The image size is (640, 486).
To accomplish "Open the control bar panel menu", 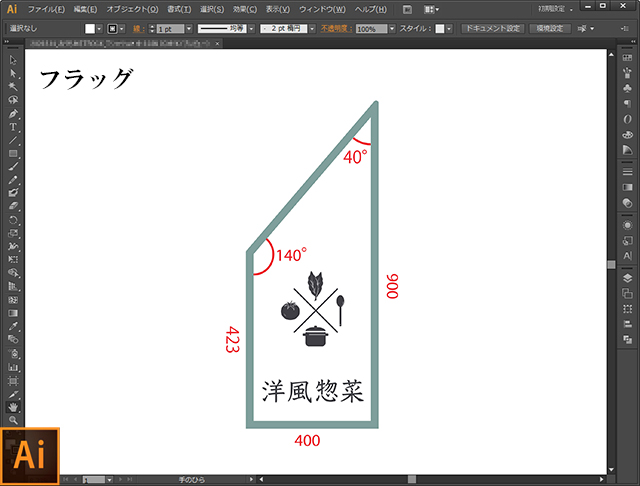I will click(625, 29).
